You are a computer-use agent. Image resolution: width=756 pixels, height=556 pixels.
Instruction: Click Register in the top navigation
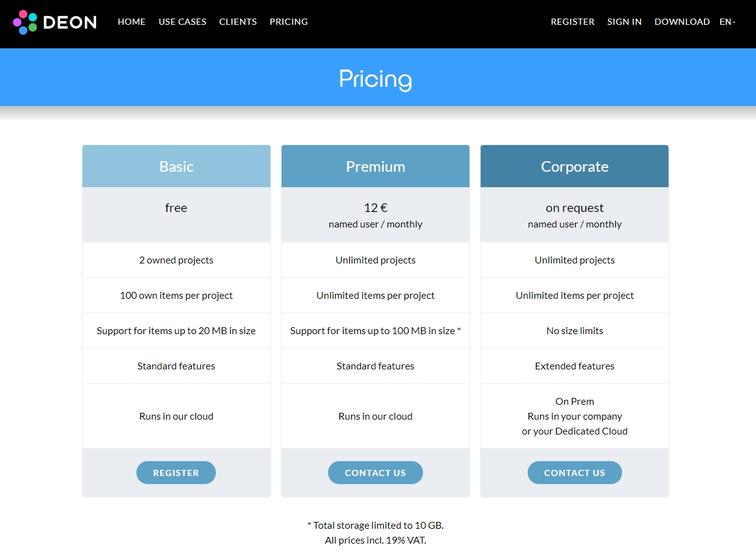[x=572, y=22]
